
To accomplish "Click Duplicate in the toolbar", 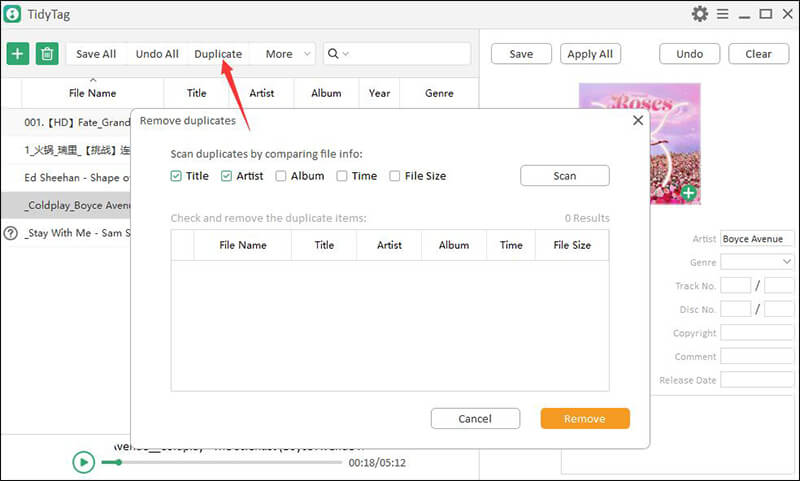I will (218, 54).
